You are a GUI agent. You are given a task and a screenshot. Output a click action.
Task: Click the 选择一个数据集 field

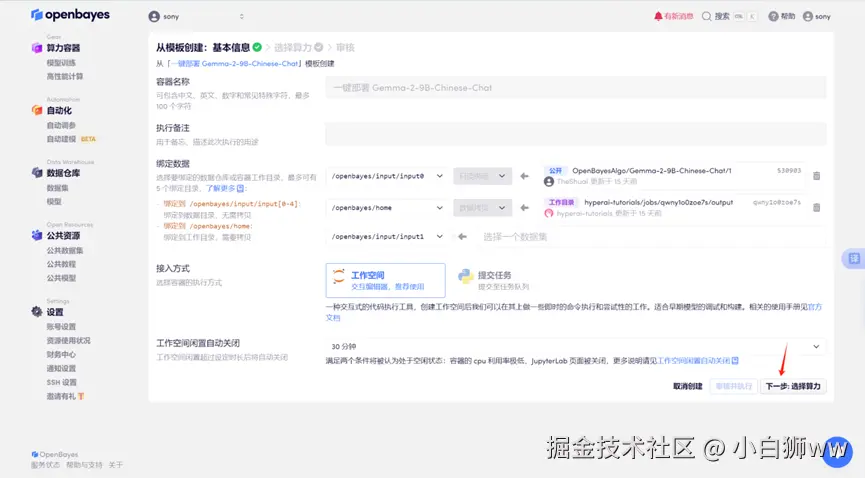(651, 237)
